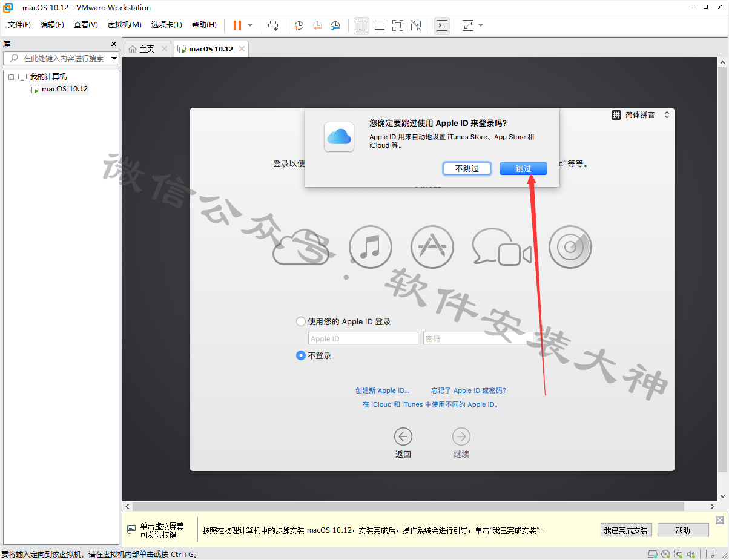Click the hard disk status bar icon
This screenshot has height=560, width=729.
653,554
